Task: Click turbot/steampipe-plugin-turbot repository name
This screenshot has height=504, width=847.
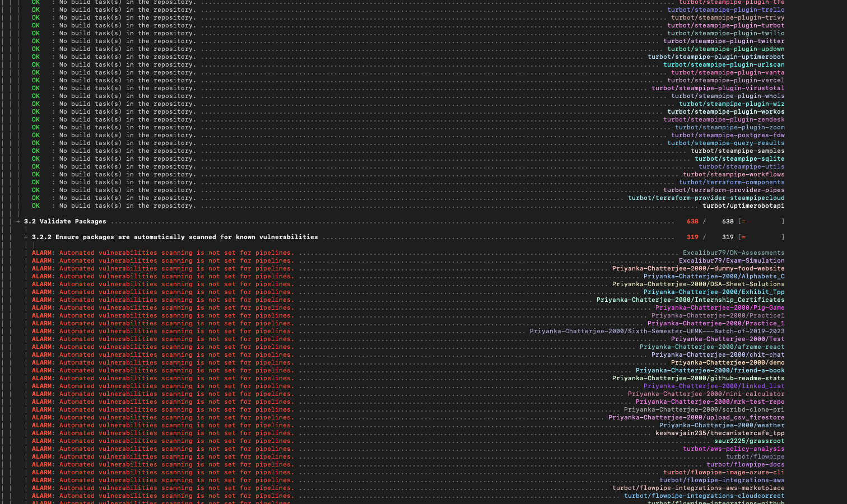Action: click(x=726, y=26)
